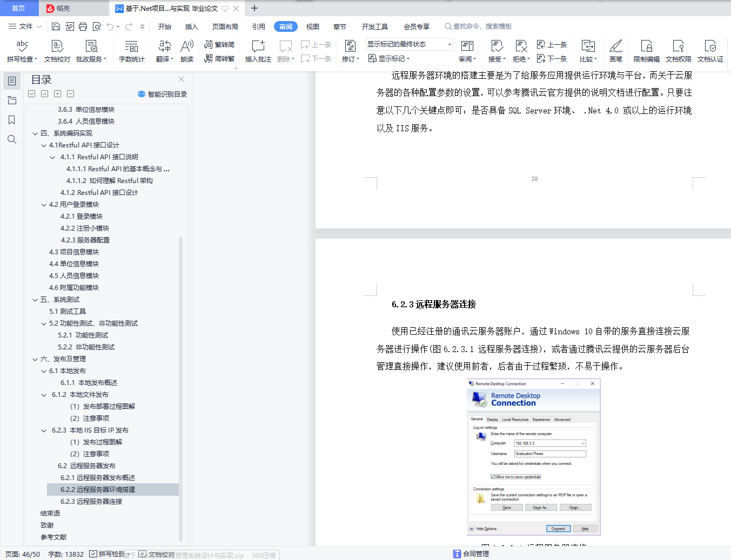Click 页面: 46/50 in status bar

pos(23,554)
